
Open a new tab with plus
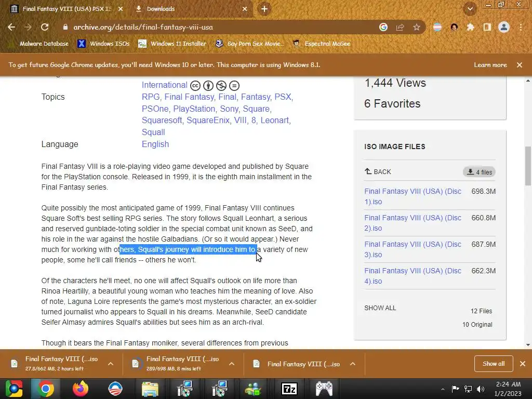coord(264,9)
